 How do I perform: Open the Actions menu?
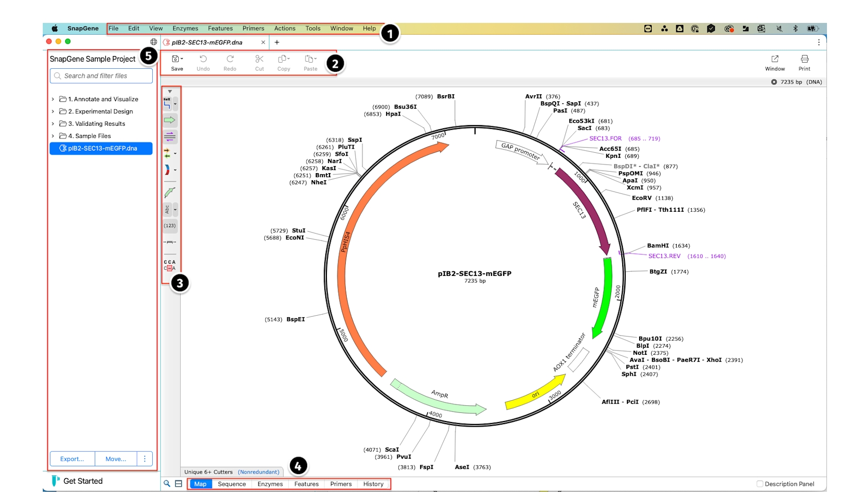click(x=285, y=29)
